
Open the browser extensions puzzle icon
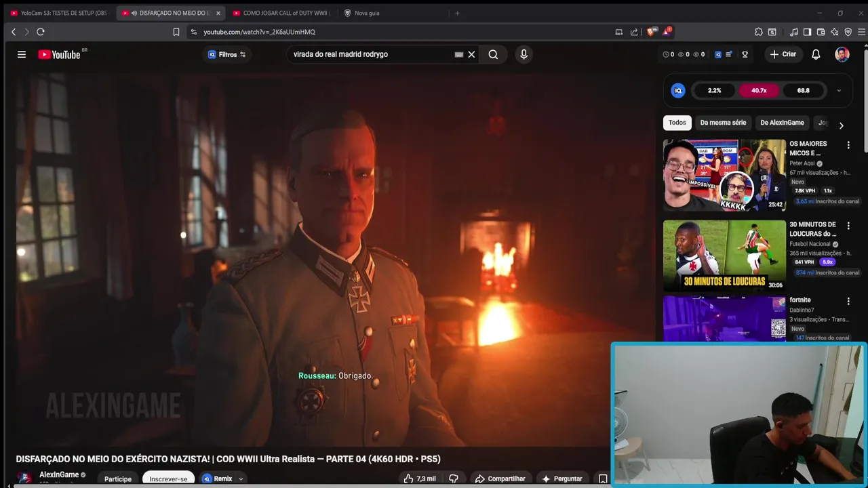click(x=759, y=32)
